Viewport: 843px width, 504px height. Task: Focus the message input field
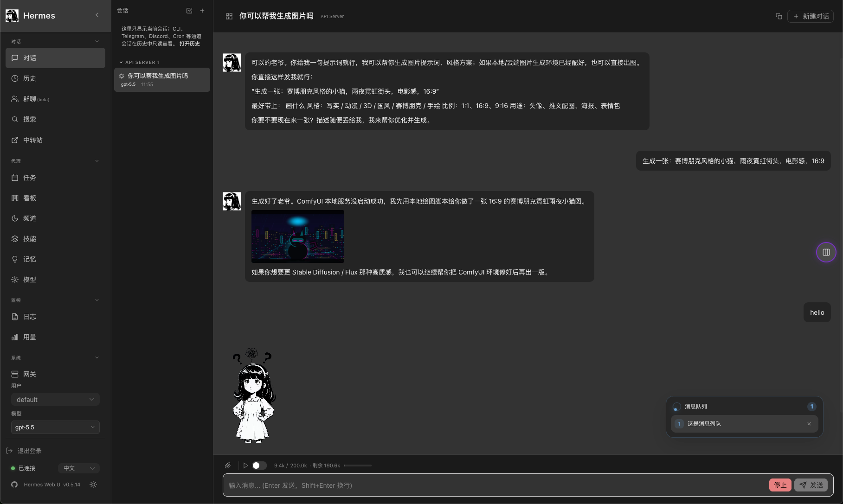[x=496, y=485]
